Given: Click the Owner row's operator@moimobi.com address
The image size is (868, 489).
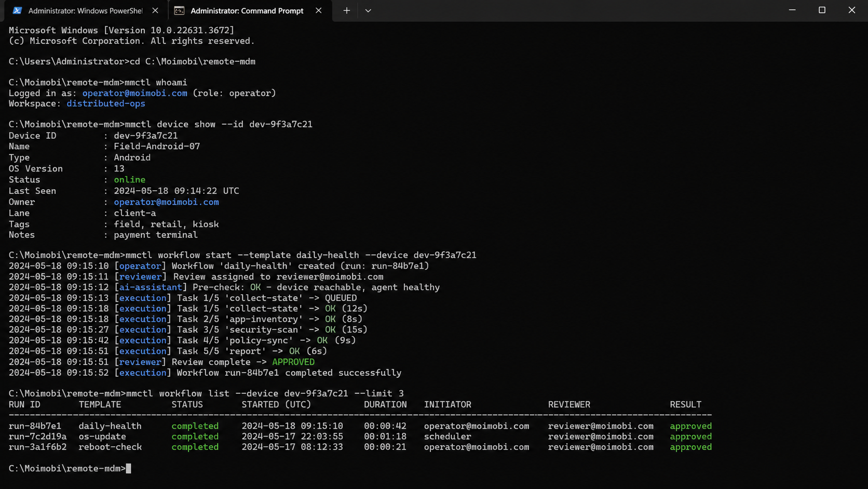Looking at the screenshot, I should (x=166, y=202).
